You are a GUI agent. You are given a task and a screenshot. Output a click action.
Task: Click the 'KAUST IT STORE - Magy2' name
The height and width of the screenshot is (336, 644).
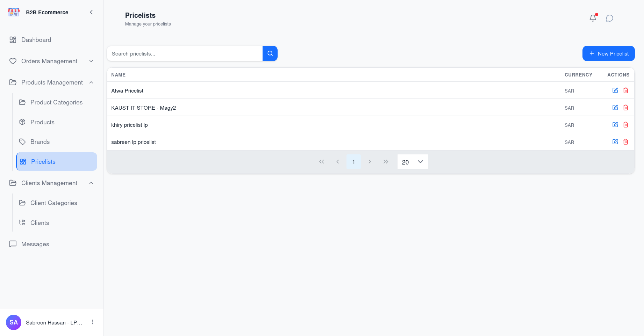point(144,108)
